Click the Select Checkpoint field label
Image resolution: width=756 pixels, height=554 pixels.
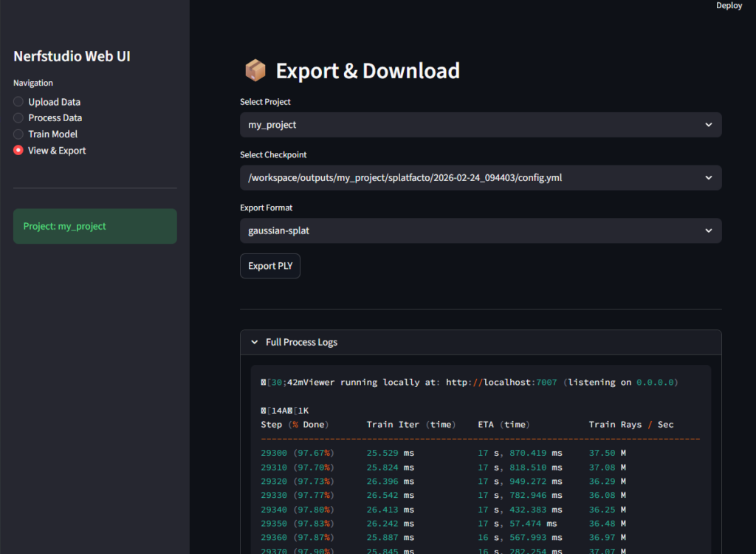pyautogui.click(x=273, y=155)
